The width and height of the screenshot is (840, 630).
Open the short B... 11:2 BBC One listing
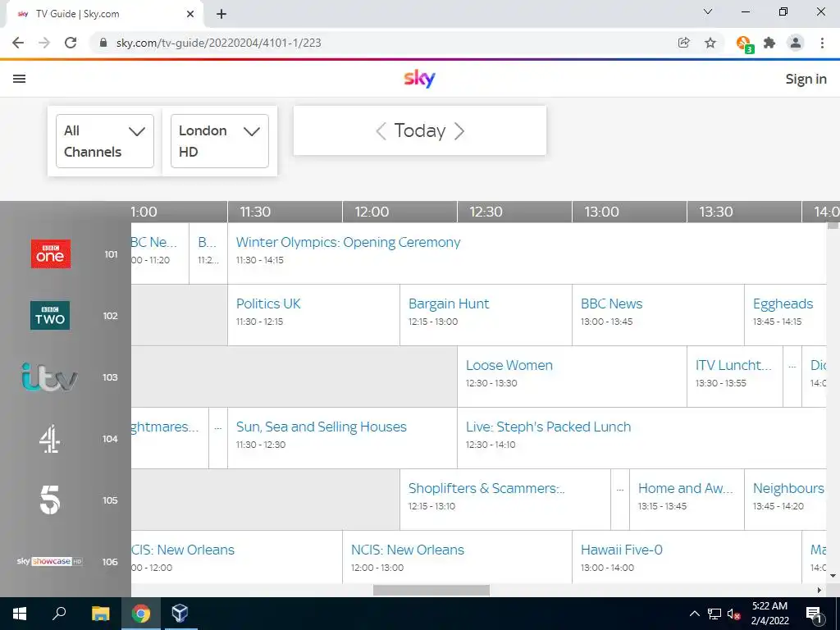pyautogui.click(x=208, y=253)
